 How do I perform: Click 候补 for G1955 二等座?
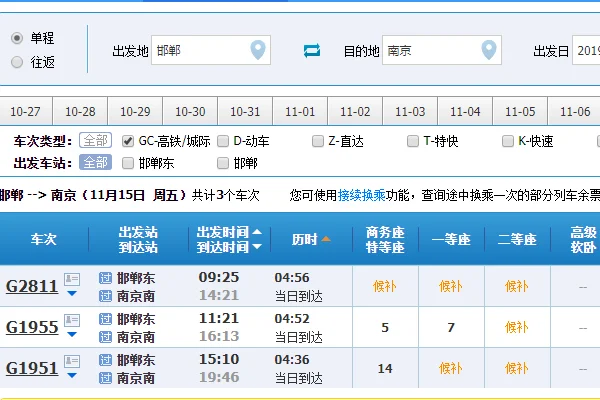tap(517, 327)
